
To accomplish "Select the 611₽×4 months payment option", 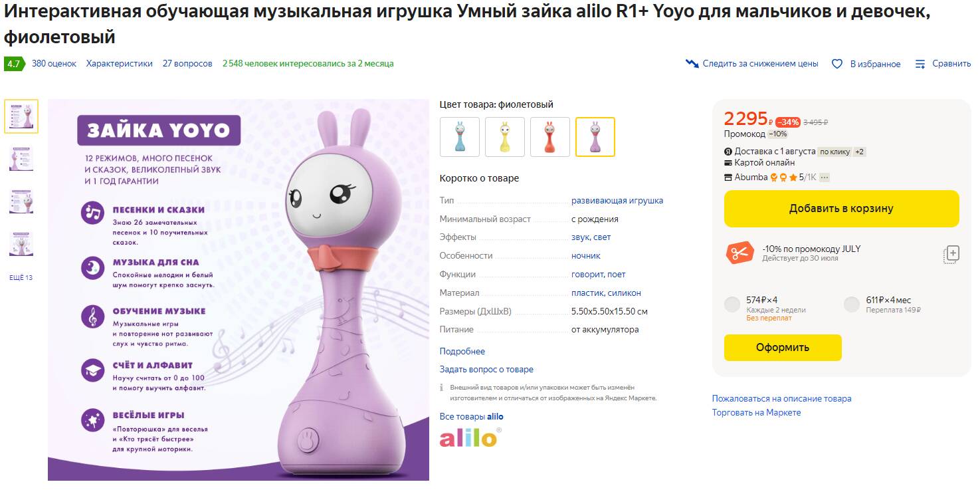I will point(852,305).
